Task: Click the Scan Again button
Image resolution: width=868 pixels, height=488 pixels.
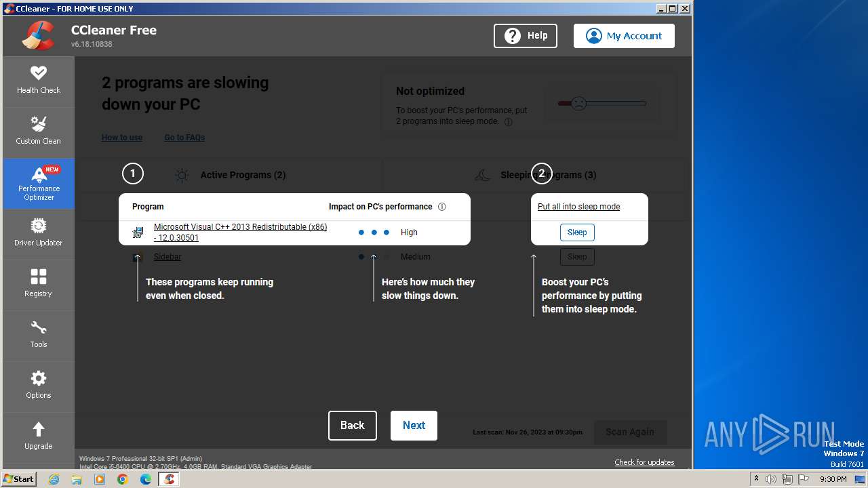Action: pos(631,432)
